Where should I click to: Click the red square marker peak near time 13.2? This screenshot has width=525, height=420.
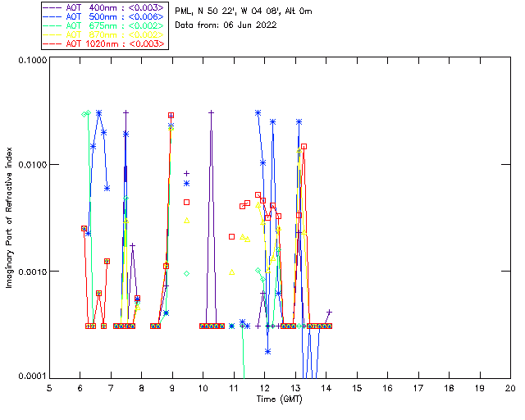(304, 146)
